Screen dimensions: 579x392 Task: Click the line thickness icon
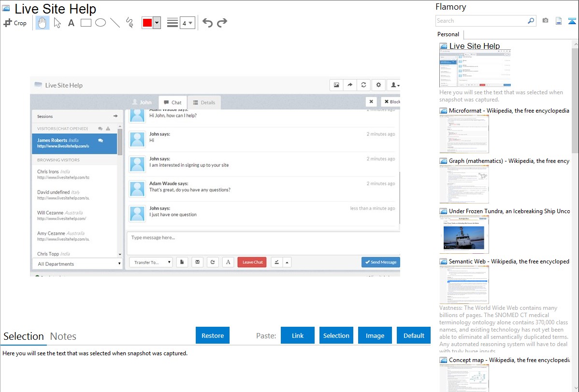173,23
